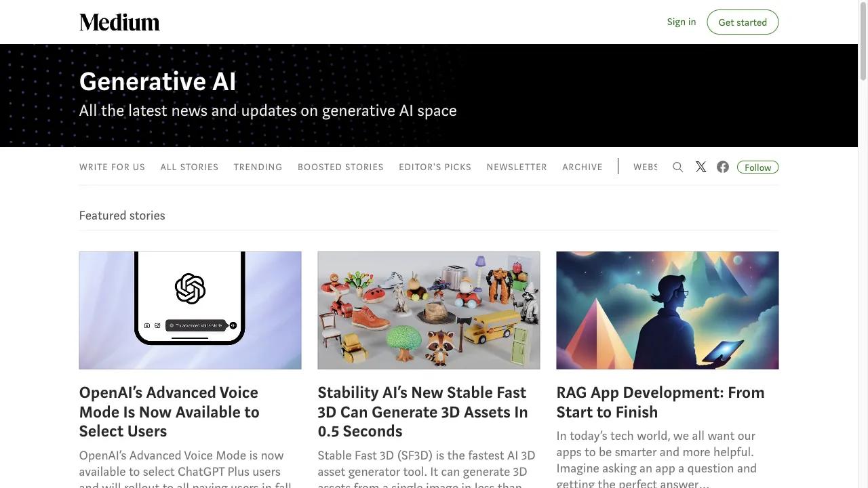Image resolution: width=868 pixels, height=488 pixels.
Task: Click the tagline 'All the latest news and updates'
Action: [268, 110]
